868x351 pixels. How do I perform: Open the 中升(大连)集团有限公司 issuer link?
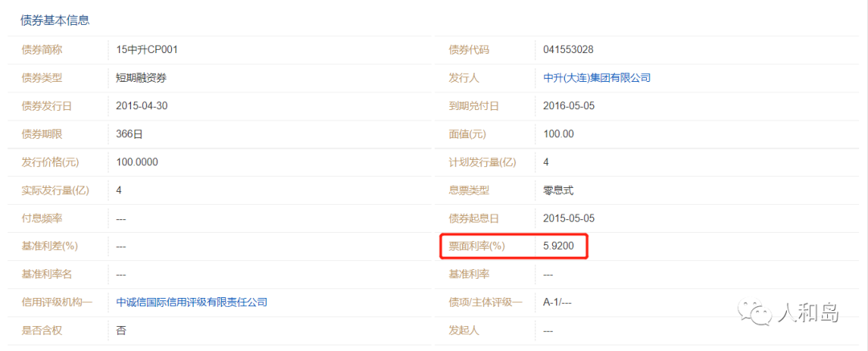pyautogui.click(x=596, y=78)
